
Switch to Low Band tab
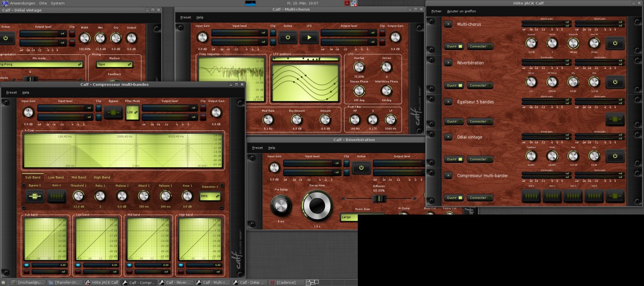[56, 177]
